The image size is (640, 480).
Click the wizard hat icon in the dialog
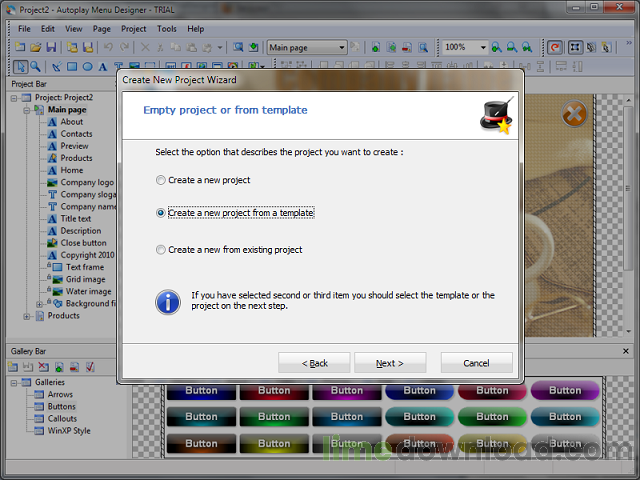point(497,115)
